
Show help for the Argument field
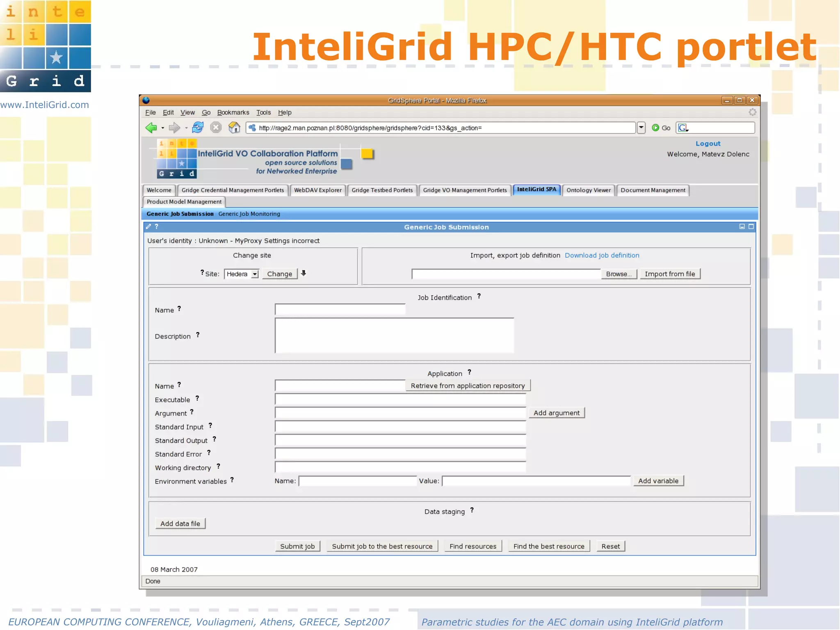tap(192, 412)
